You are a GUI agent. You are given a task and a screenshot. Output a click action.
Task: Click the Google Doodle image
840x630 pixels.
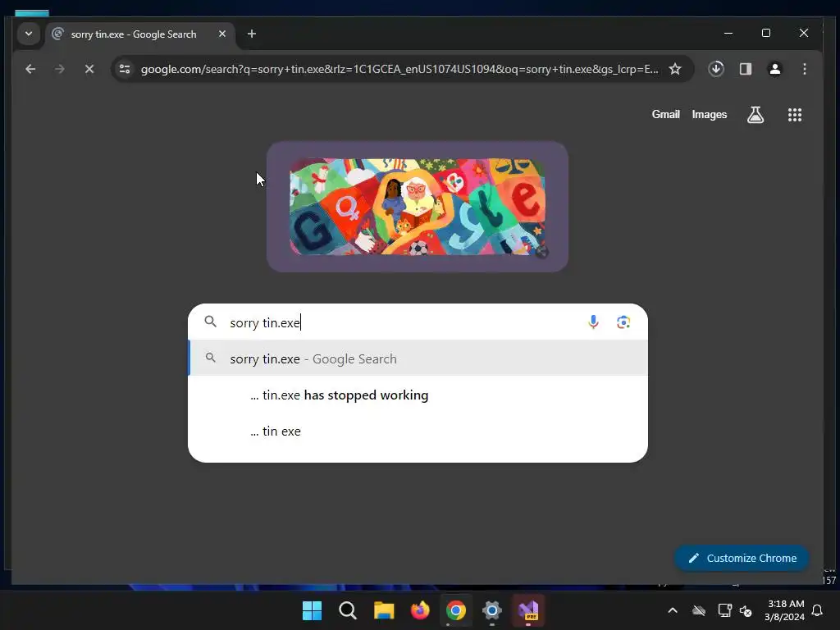pyautogui.click(x=418, y=206)
